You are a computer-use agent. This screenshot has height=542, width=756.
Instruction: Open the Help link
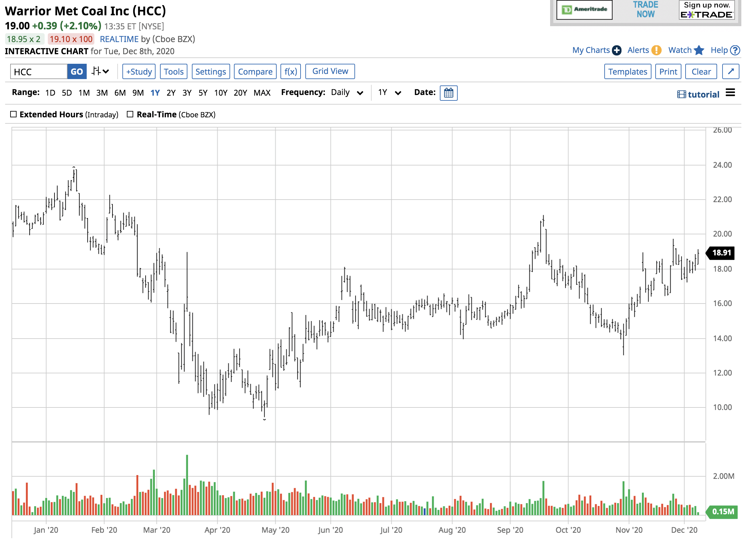pos(719,50)
